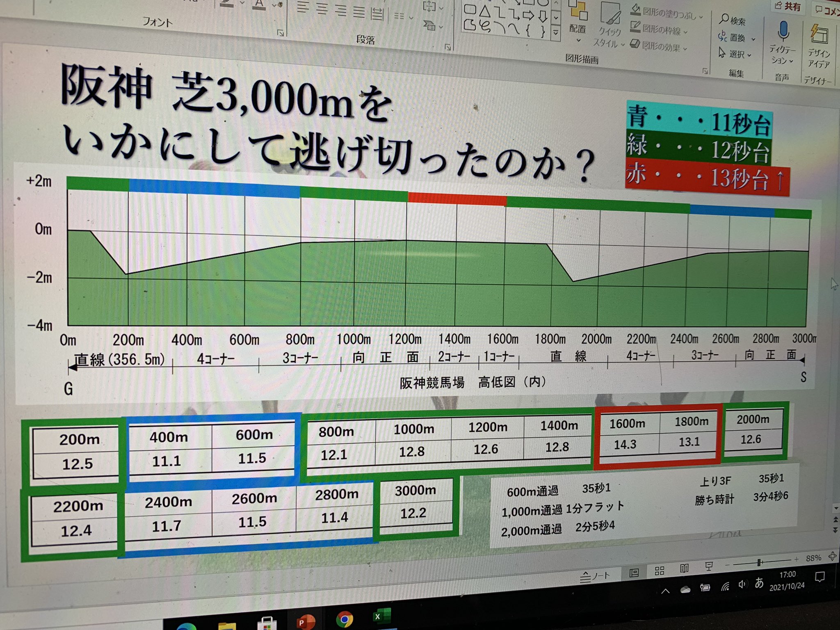Click the 3000m table header cell
The width and height of the screenshot is (840, 630).
[415, 491]
